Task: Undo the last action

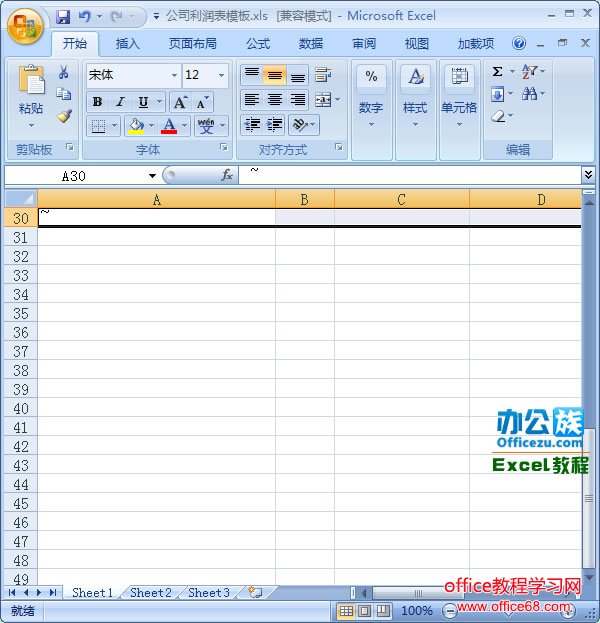Action: point(84,17)
